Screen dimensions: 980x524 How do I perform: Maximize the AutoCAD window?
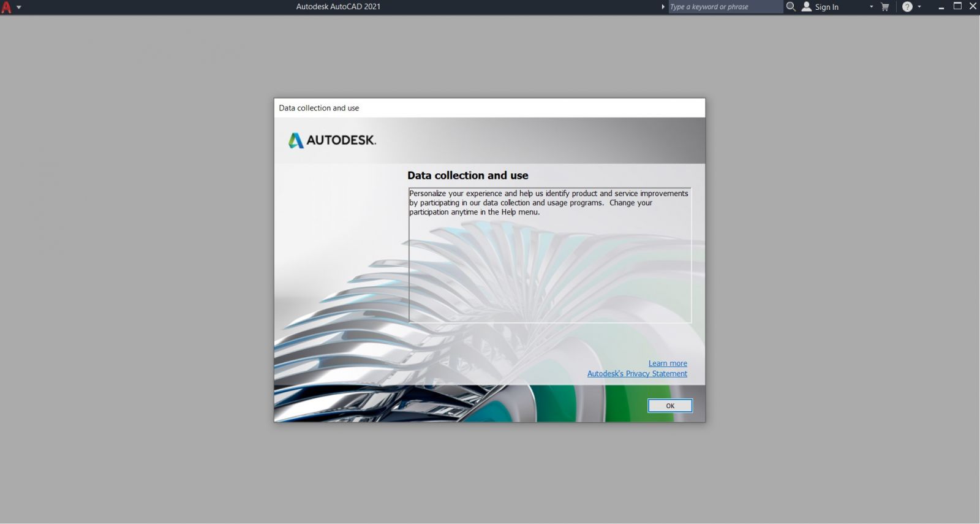coord(957,7)
